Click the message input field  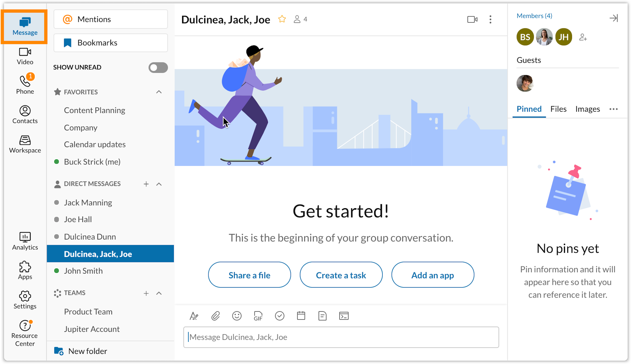tap(341, 337)
